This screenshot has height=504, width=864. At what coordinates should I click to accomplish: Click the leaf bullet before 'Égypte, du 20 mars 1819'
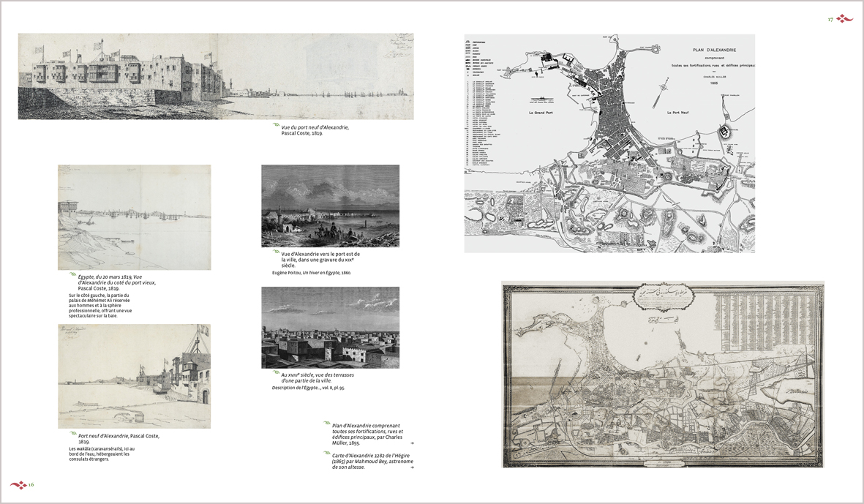coord(72,274)
